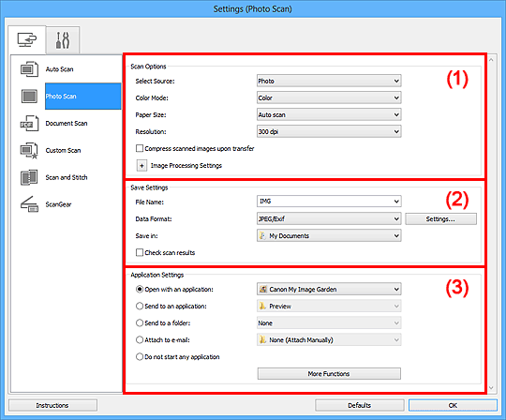Expand Image Processing Settings with the plus button
This screenshot has height=420, width=506.
click(141, 166)
